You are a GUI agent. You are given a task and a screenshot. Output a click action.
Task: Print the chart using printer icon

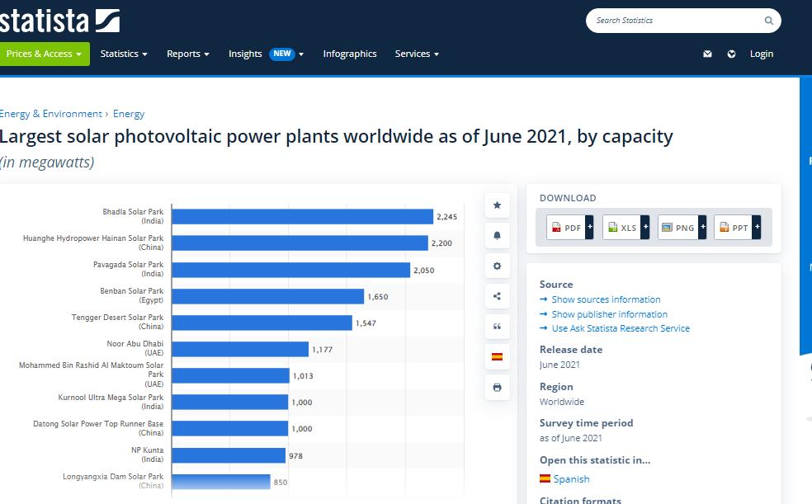[x=497, y=387]
